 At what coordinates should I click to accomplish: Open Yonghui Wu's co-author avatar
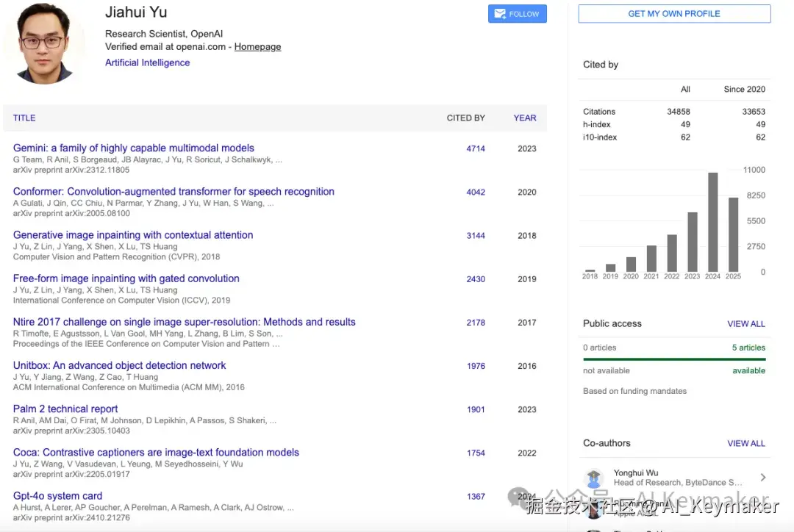click(x=593, y=478)
